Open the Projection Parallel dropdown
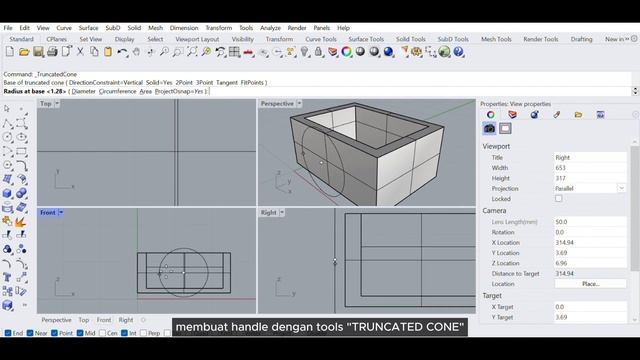 (x=621, y=188)
